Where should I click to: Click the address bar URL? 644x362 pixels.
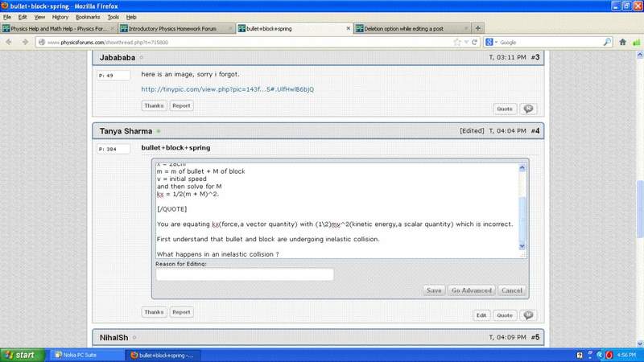click(x=108, y=43)
